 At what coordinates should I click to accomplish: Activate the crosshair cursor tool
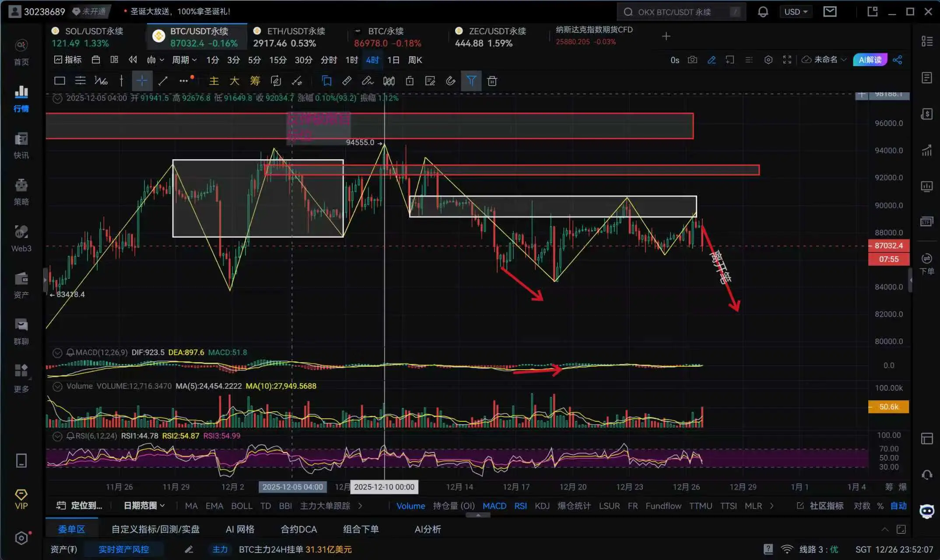pyautogui.click(x=142, y=81)
